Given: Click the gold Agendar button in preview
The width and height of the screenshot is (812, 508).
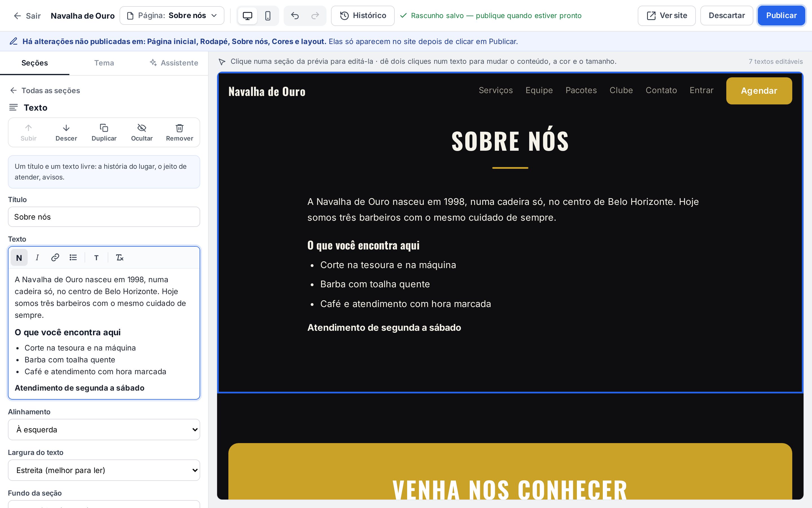Looking at the screenshot, I should pos(759,91).
